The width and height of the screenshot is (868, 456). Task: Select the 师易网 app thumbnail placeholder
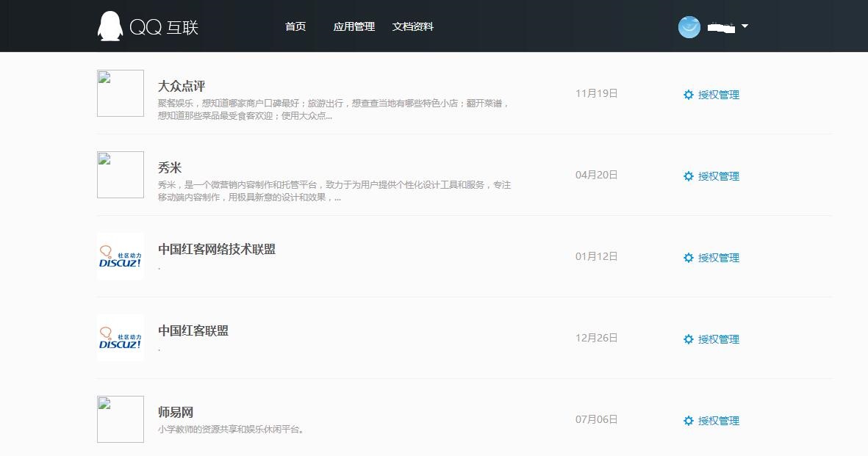[x=120, y=419]
